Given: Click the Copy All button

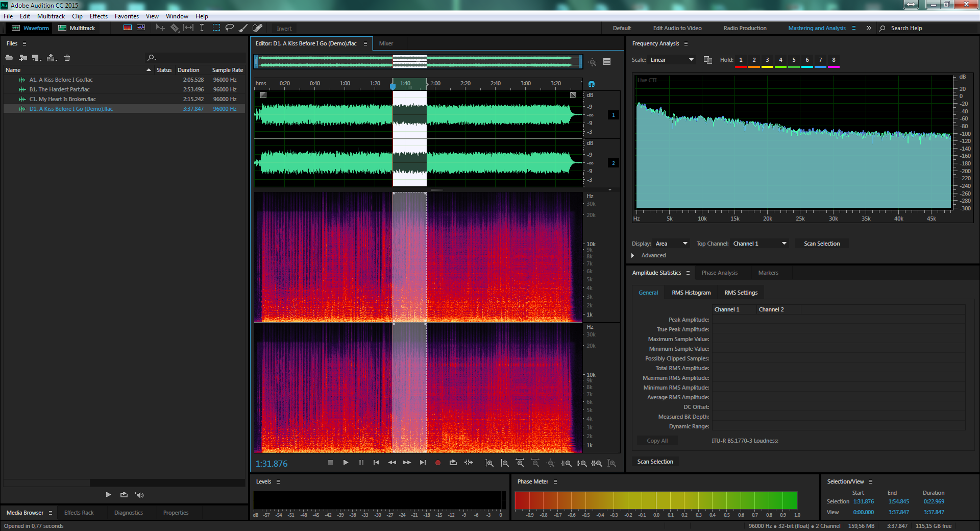Looking at the screenshot, I should pos(657,441).
